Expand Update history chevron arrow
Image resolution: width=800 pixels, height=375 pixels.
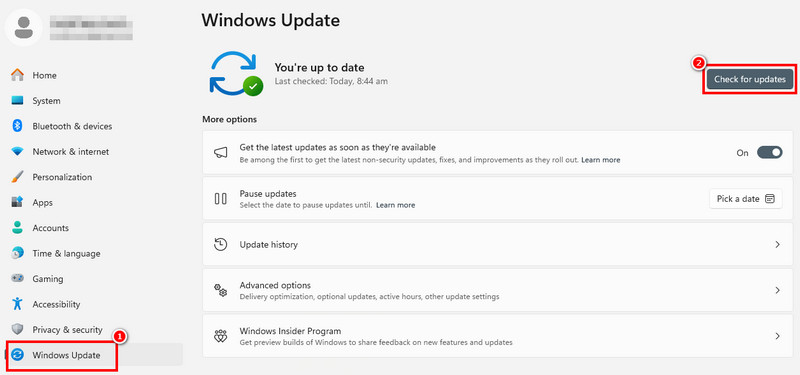click(778, 244)
